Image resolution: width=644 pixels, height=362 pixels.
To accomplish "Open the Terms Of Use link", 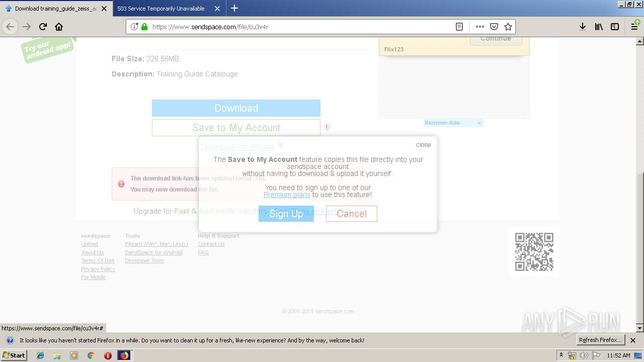I will [98, 260].
